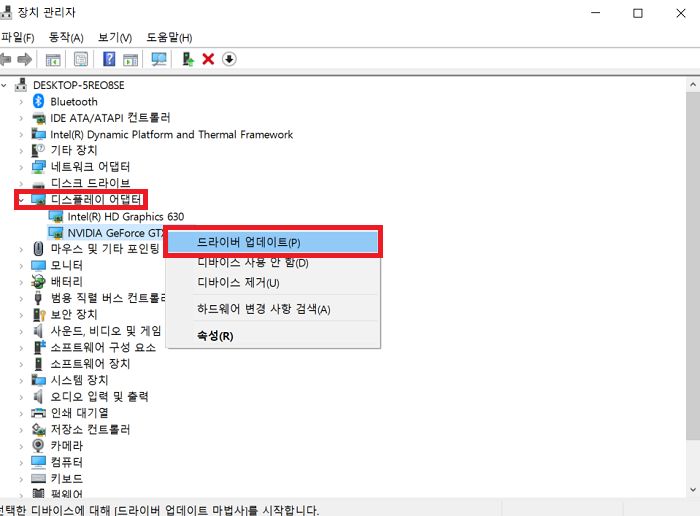Select the 사운드, 비디오 및 게임 row
700x516 pixels.
click(x=105, y=331)
